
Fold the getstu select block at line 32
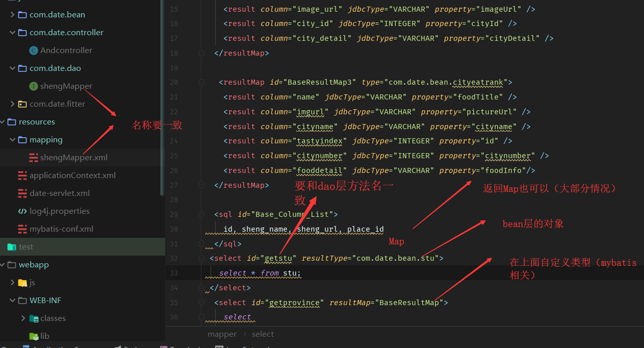point(201,258)
